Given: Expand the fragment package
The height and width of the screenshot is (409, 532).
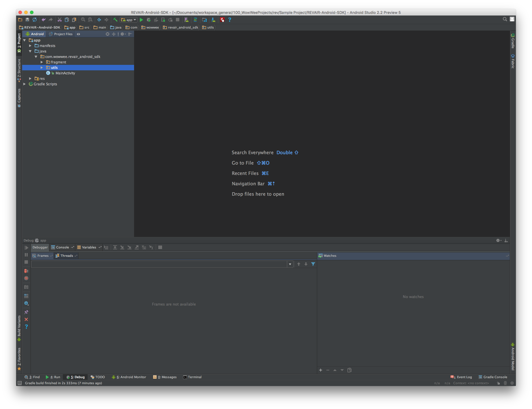Looking at the screenshot, I should [42, 62].
